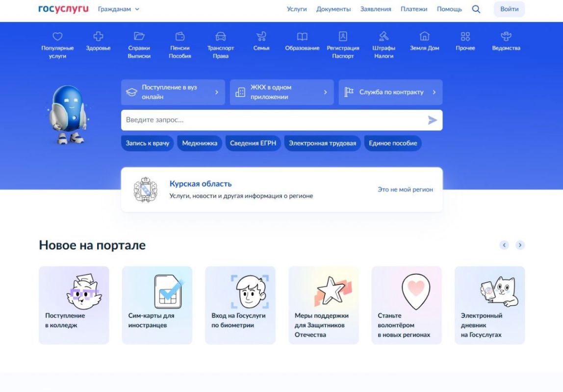
Task: Open the Помощь menu item
Action: 449,9
